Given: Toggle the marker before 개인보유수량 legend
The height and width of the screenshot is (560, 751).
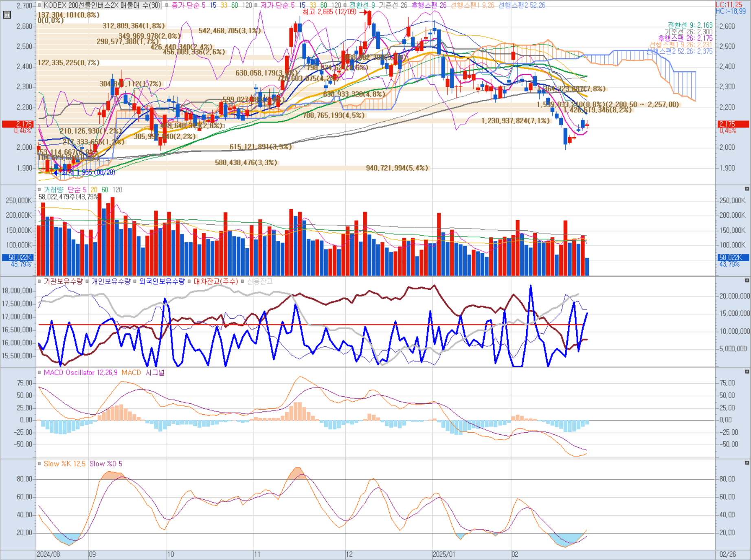Looking at the screenshot, I should [87, 281].
